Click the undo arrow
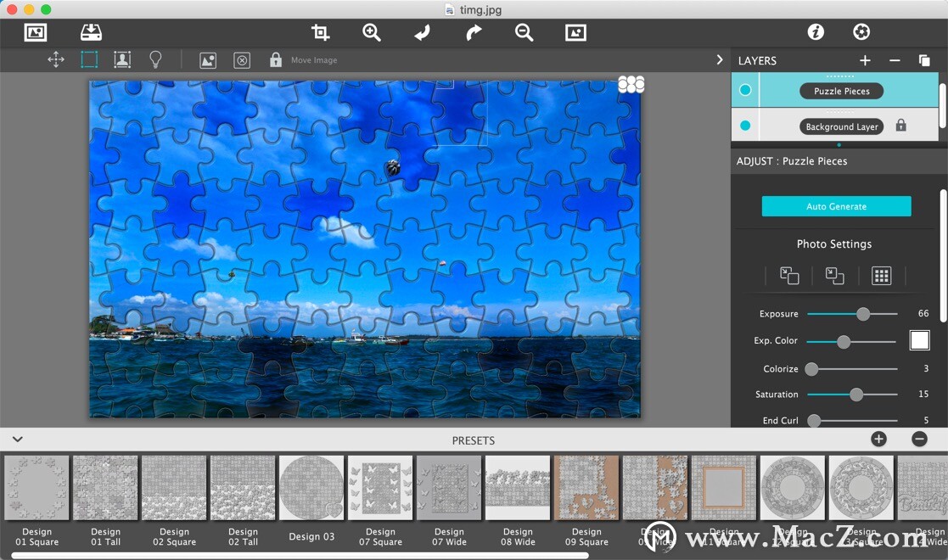Image resolution: width=948 pixels, height=560 pixels. pos(422,32)
